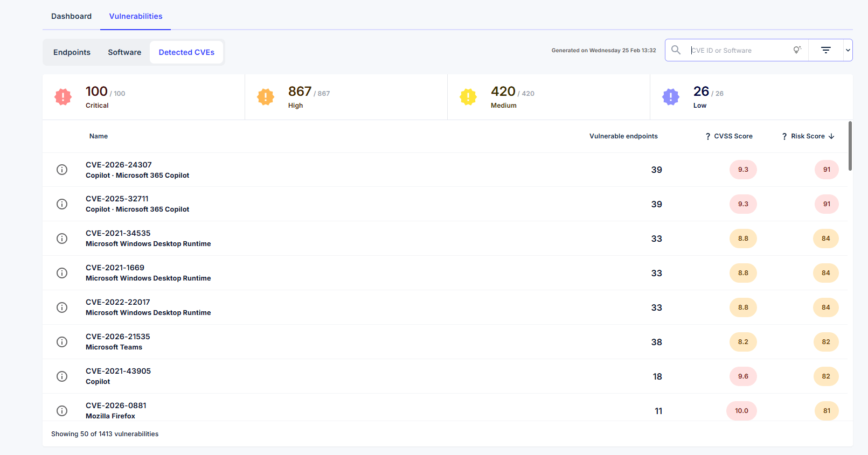Click the 9.6 CVSS score badge

[x=743, y=376]
